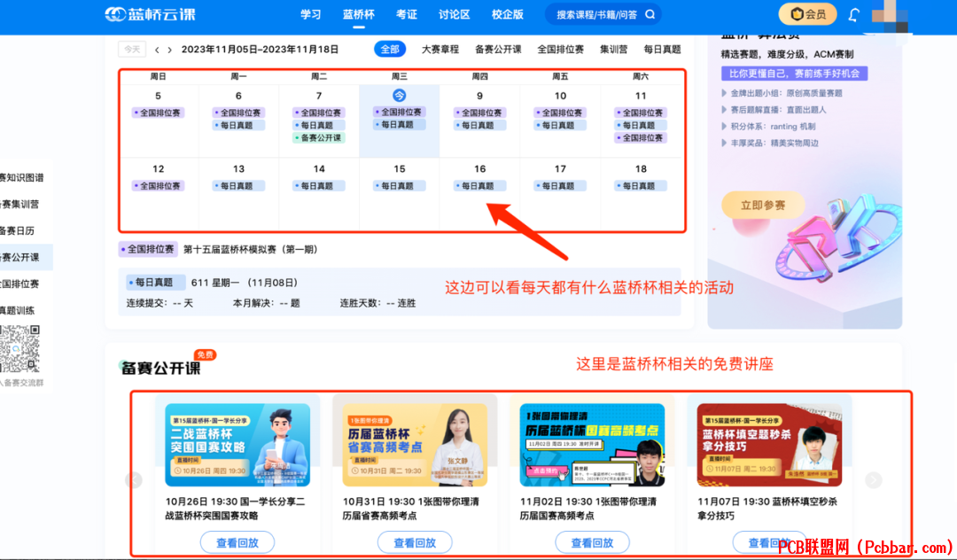Image resolution: width=957 pixels, height=560 pixels.
Task: Open the 蓝桥杯填空题秒杀拿分技巧 course thumbnail
Action: tap(770, 445)
